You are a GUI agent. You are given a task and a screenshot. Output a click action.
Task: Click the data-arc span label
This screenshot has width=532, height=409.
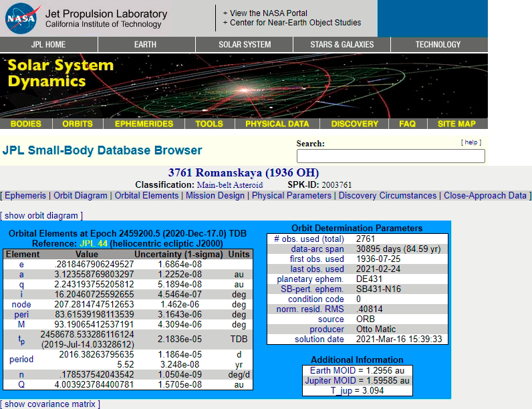click(317, 249)
